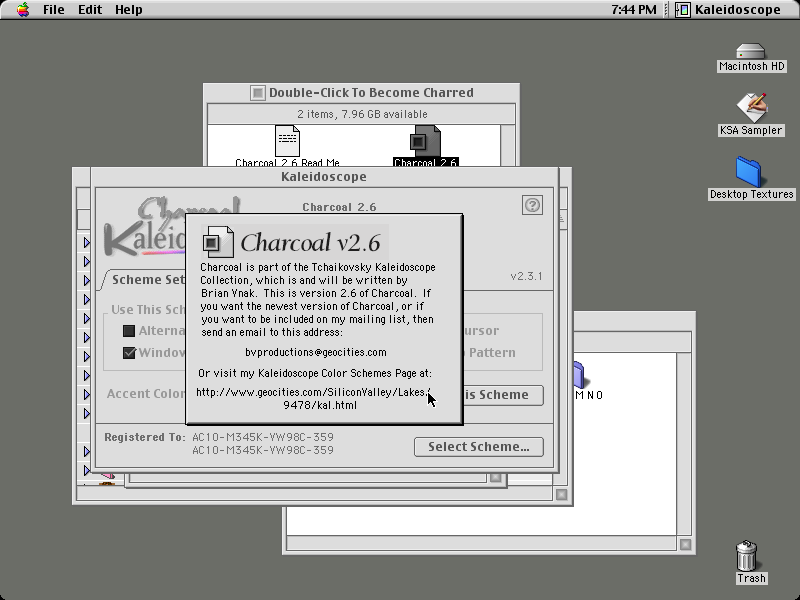Click the '2 items, 7.96 GB available' header
This screenshot has width=800, height=600.
[362, 114]
